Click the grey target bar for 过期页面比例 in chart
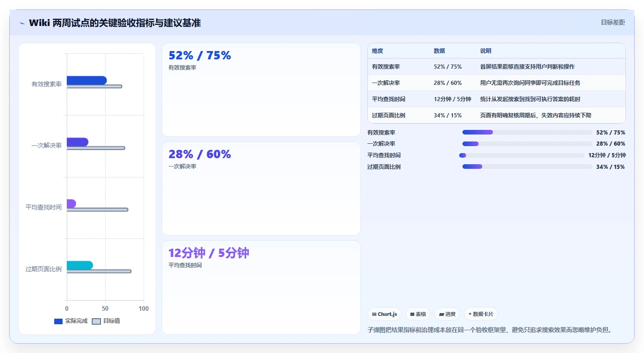The width and height of the screenshot is (644, 353). 99,271
